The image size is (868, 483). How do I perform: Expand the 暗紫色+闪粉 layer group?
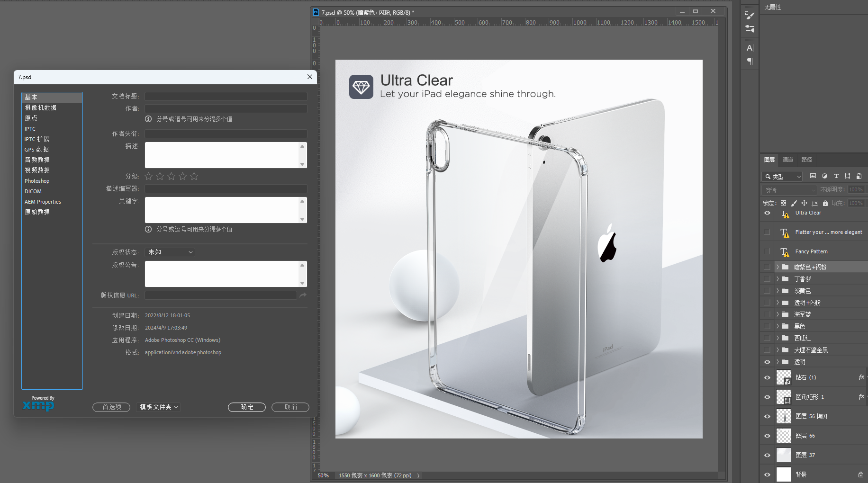[x=778, y=267]
